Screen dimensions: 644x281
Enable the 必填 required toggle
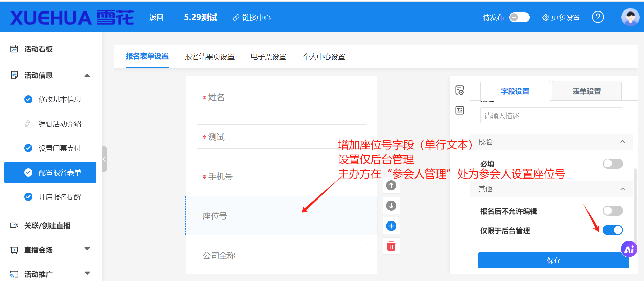(x=613, y=164)
